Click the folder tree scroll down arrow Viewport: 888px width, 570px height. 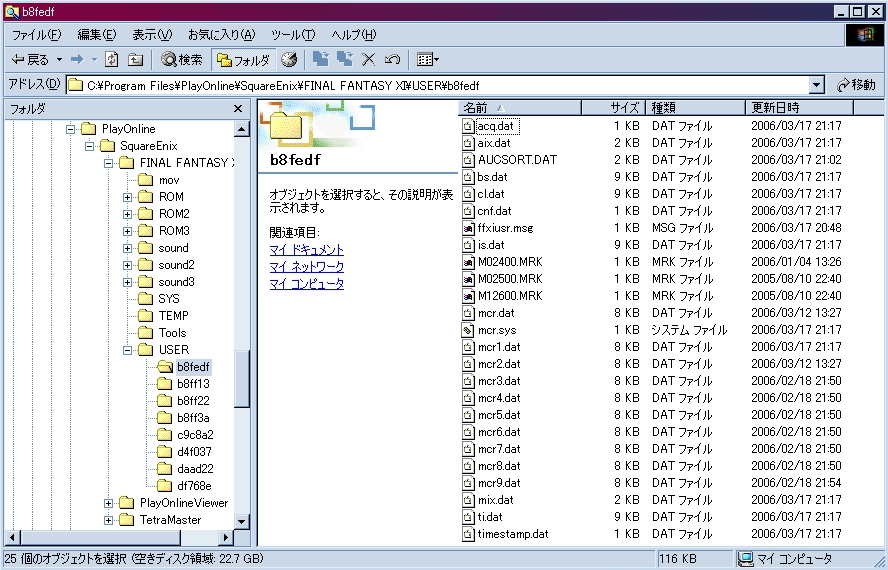(x=242, y=521)
